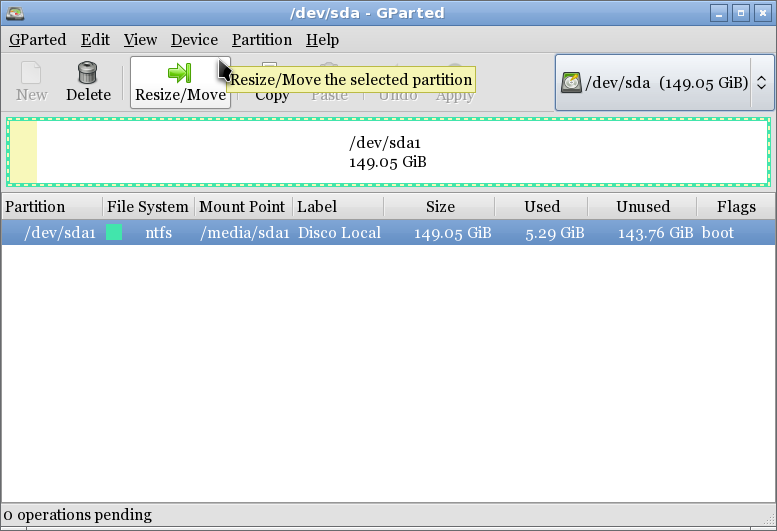This screenshot has height=531, width=777.
Task: Open the Device menu
Action: pos(194,40)
